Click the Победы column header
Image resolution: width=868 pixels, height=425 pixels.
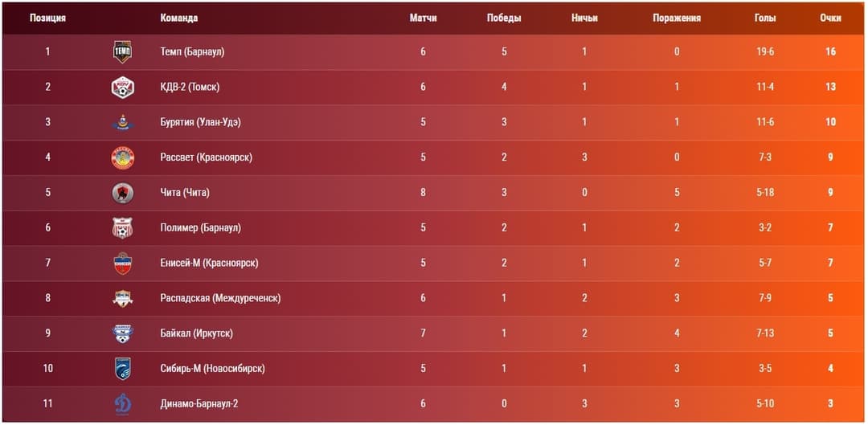coord(504,18)
